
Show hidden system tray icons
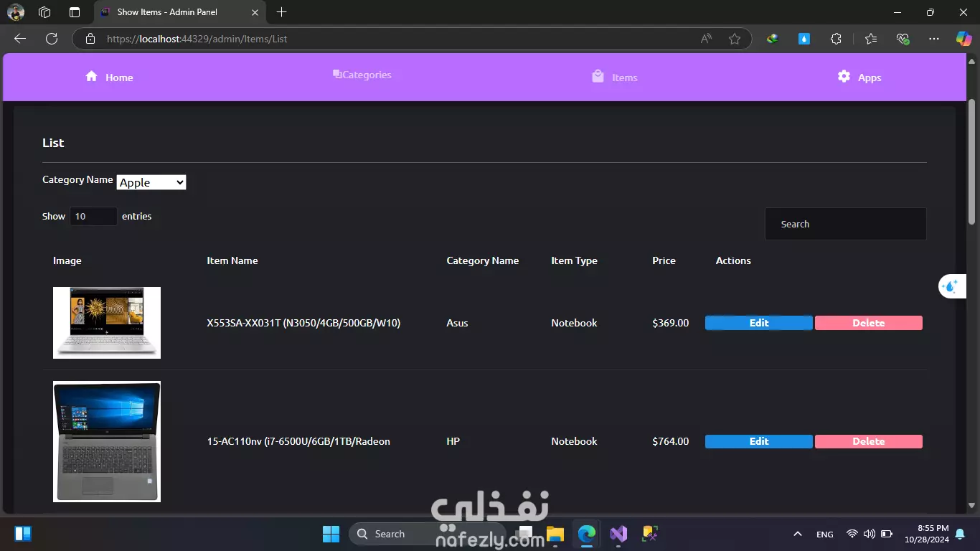[x=798, y=534]
